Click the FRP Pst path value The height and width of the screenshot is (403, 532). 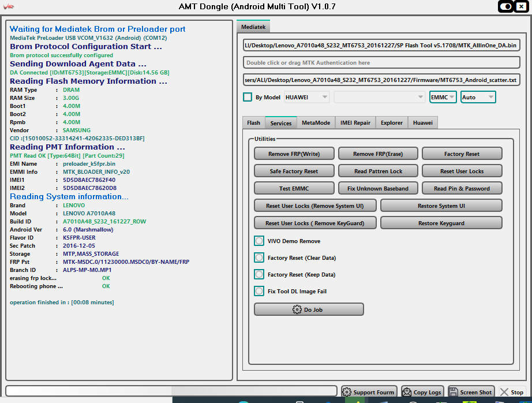point(126,262)
